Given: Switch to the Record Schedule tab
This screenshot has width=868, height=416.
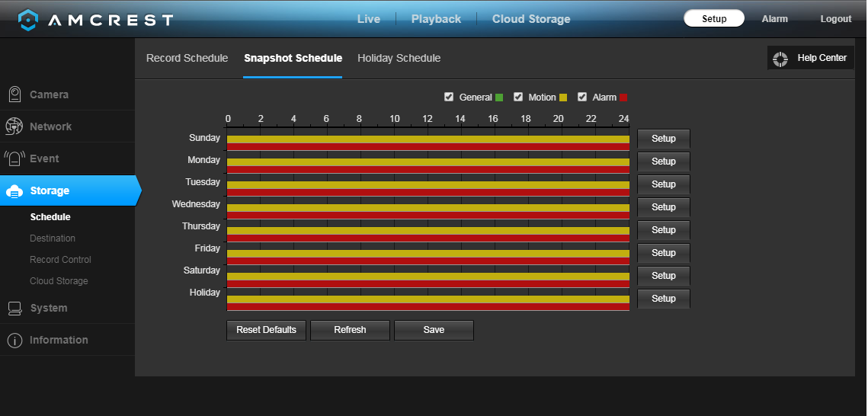Looking at the screenshot, I should click(x=187, y=58).
